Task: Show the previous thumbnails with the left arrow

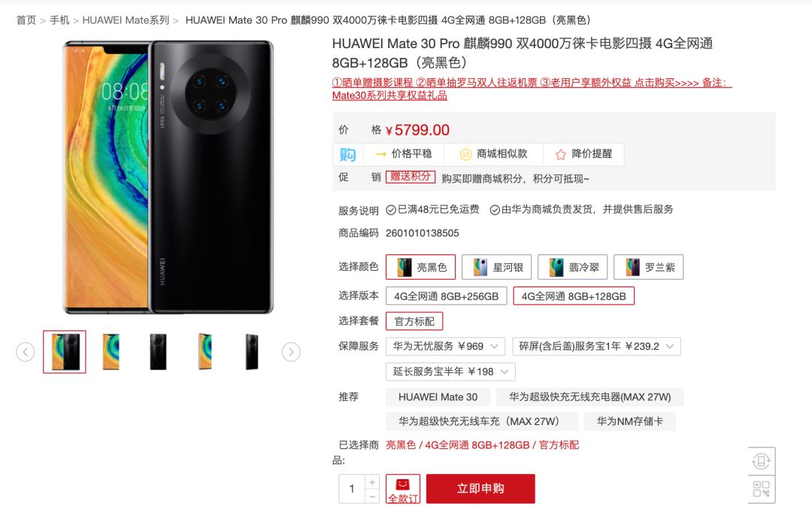Action: [26, 352]
